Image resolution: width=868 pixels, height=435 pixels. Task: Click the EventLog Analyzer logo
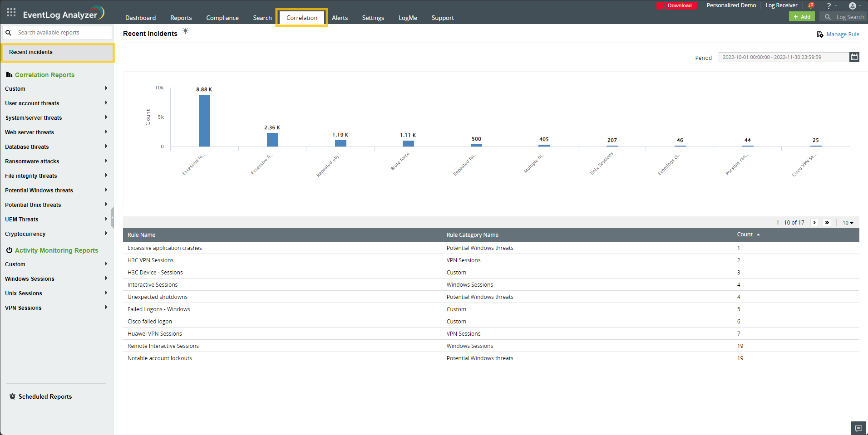coord(64,13)
